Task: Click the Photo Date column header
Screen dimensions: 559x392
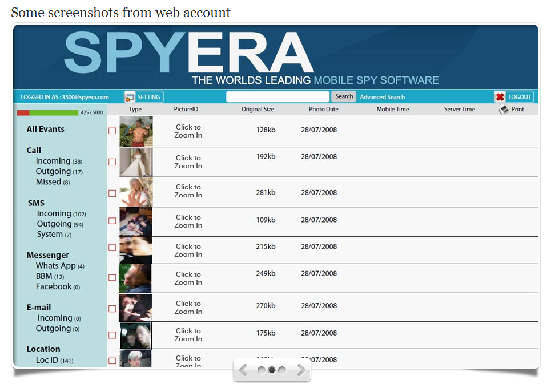Action: coord(323,109)
